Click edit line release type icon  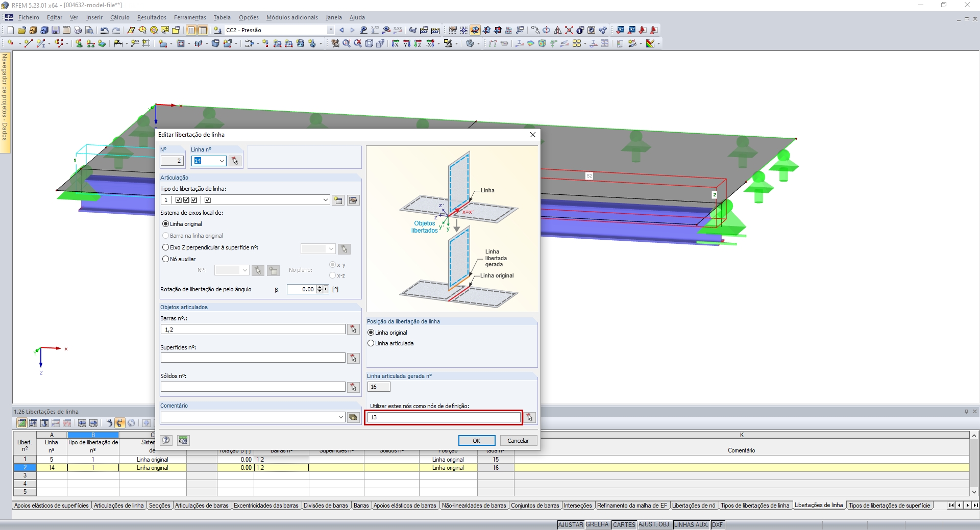353,200
